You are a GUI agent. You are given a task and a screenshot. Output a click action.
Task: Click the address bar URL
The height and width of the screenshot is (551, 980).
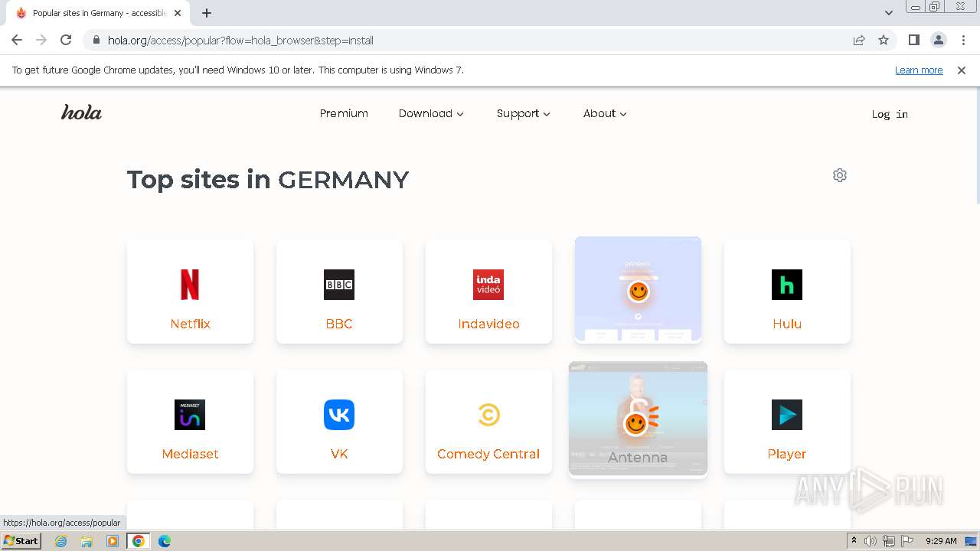pyautogui.click(x=240, y=40)
